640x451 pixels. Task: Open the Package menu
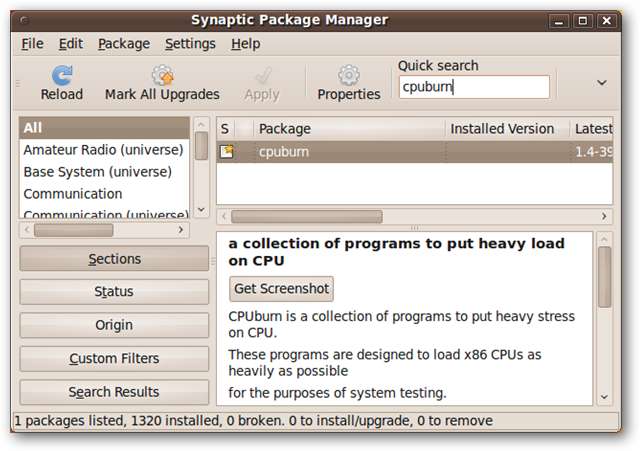click(x=124, y=44)
